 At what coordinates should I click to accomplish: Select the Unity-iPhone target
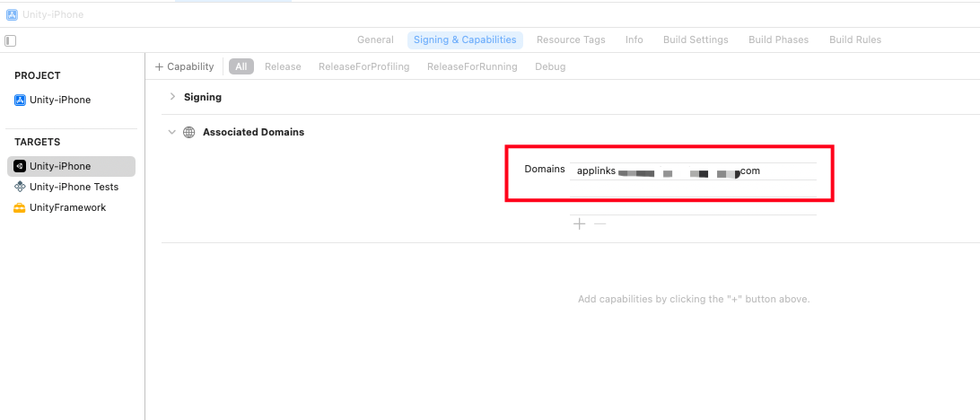click(x=71, y=166)
